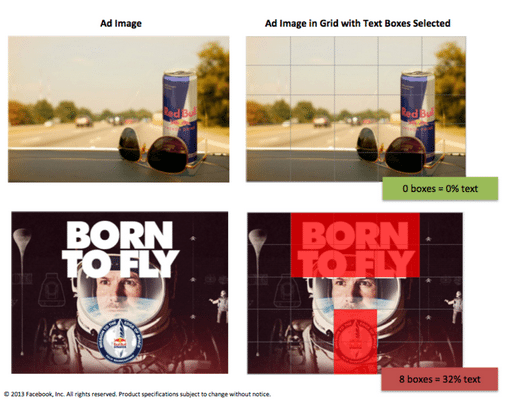Click the round Red Bull mission badge in left image

[x=120, y=341]
